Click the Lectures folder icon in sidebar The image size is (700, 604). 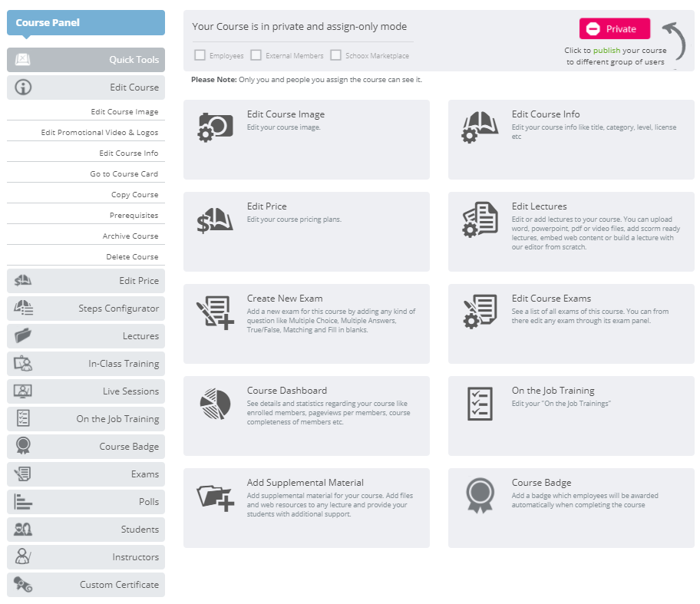coord(23,335)
